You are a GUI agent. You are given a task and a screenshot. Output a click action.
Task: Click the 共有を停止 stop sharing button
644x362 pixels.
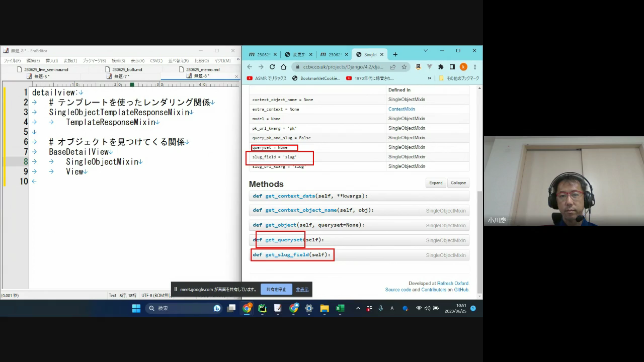click(x=276, y=290)
